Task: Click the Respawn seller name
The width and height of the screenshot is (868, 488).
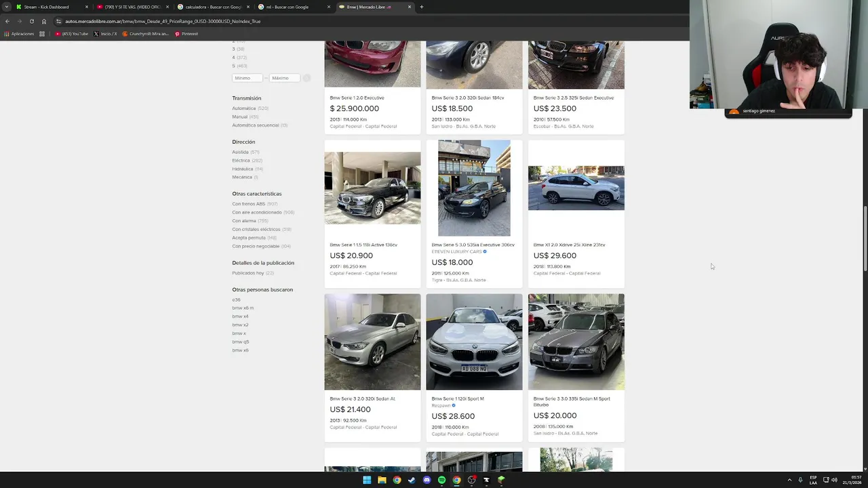Action: pos(441,405)
